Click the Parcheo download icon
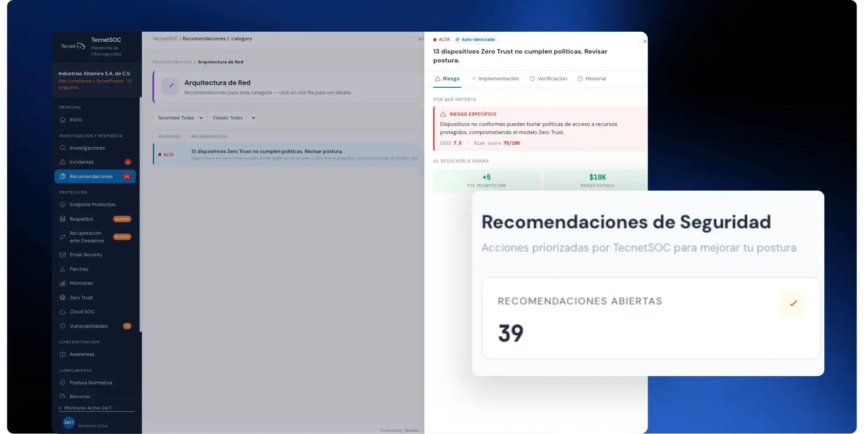The image size is (868, 434). [62, 269]
